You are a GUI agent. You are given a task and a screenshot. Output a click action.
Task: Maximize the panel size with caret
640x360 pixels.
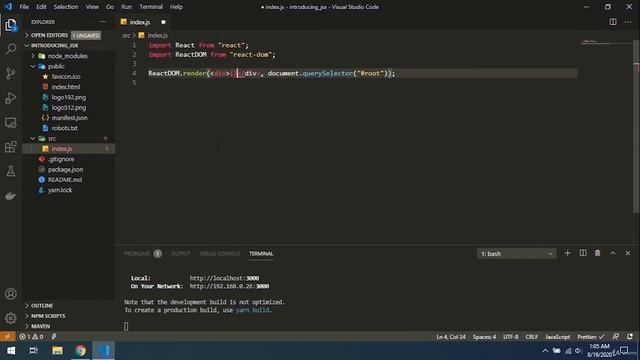pos(613,253)
